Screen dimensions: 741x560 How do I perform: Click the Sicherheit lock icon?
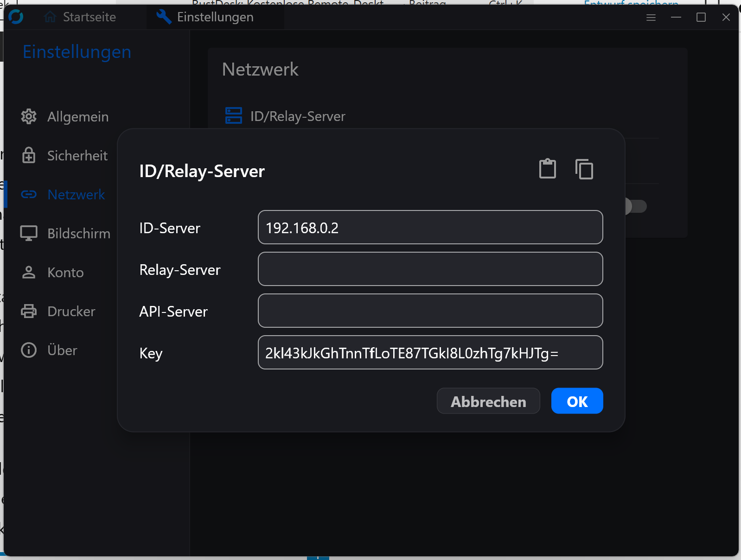[x=29, y=156]
